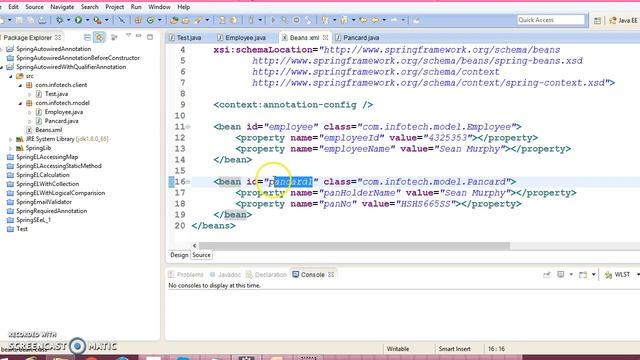Screen dimensions: 640x360
Task: Open the Package Explorer view menu
Action: 128,36
